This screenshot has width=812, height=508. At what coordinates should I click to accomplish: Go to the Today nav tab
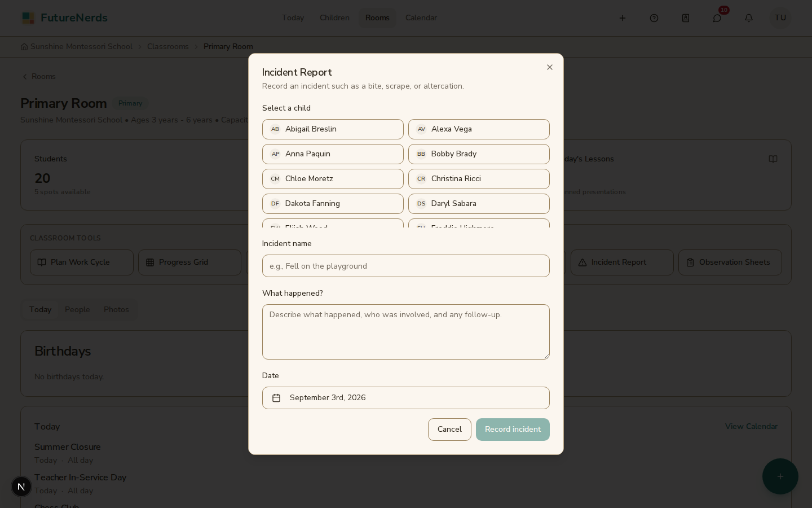coord(293,18)
